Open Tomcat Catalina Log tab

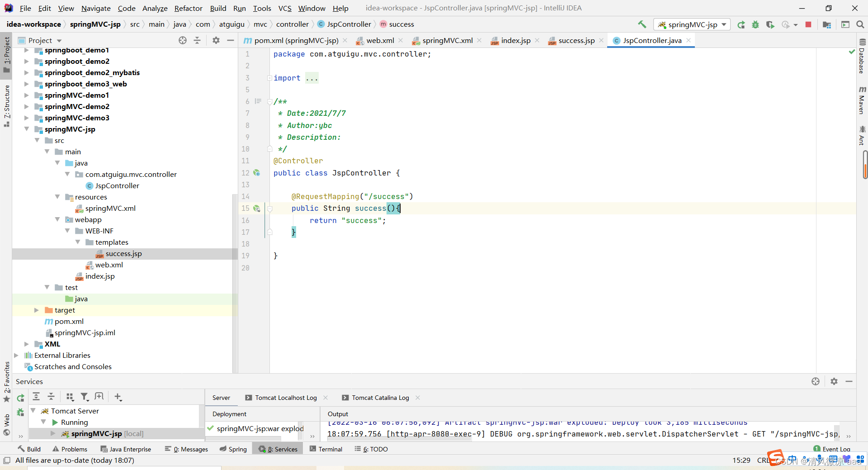(380, 398)
